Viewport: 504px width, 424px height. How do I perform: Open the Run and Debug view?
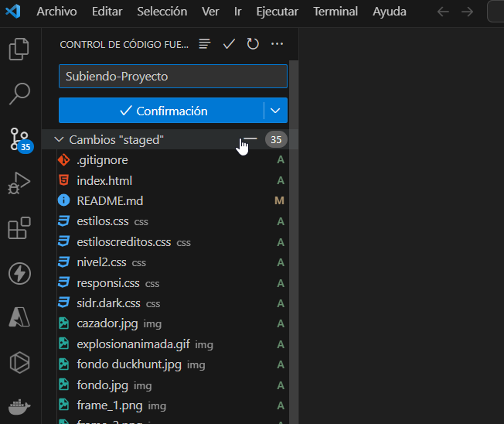click(19, 183)
